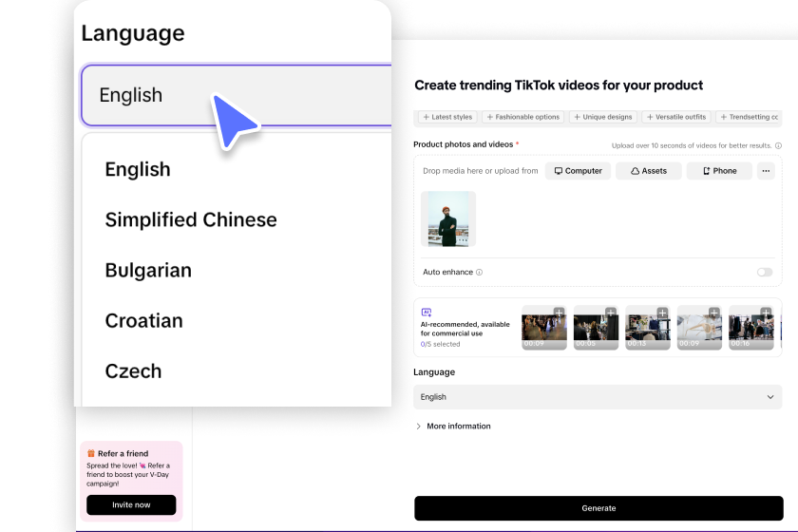Select Croatian as the language
The width and height of the screenshot is (798, 532).
(143, 321)
